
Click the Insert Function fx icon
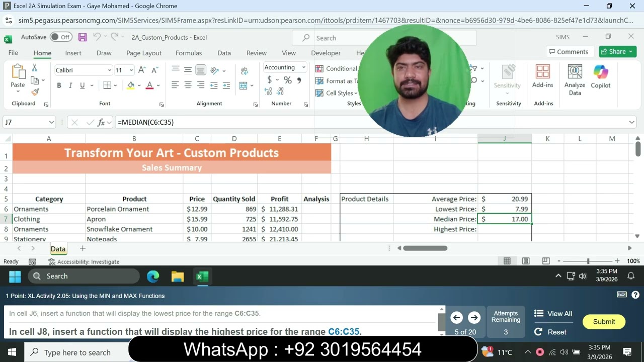pos(101,122)
